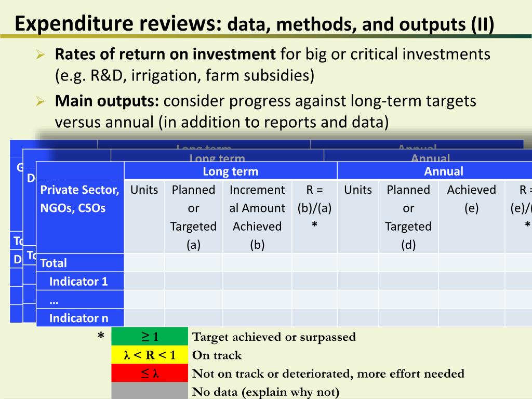Select the 'Indicator n' row label
The image size is (532, 399).
pyautogui.click(x=80, y=318)
